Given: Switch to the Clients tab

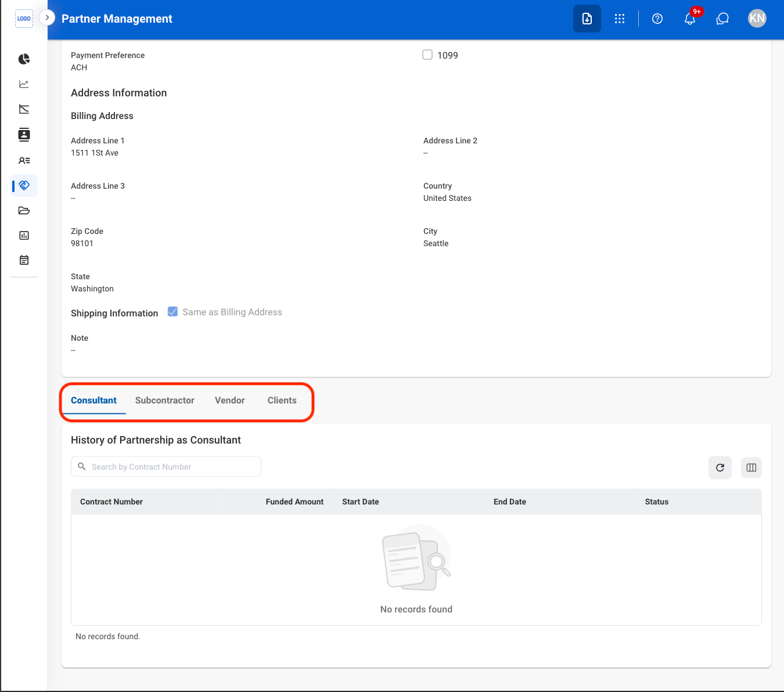Looking at the screenshot, I should 282,401.
